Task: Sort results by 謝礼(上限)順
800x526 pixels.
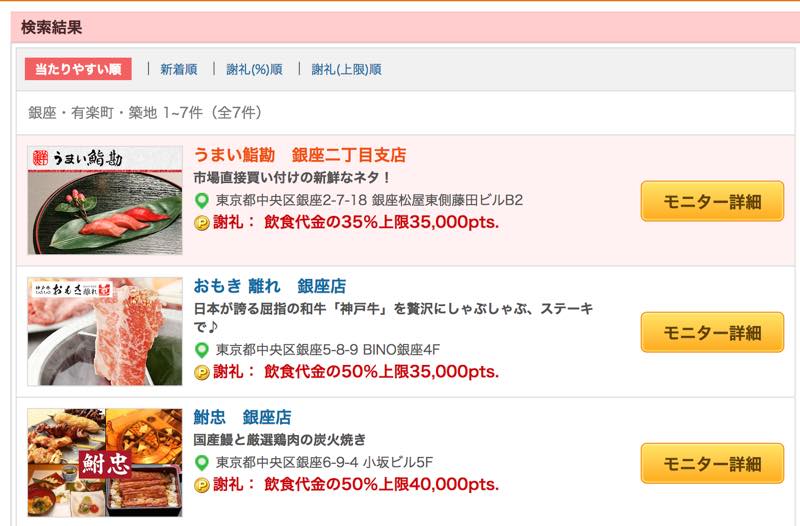Action: tap(346, 69)
